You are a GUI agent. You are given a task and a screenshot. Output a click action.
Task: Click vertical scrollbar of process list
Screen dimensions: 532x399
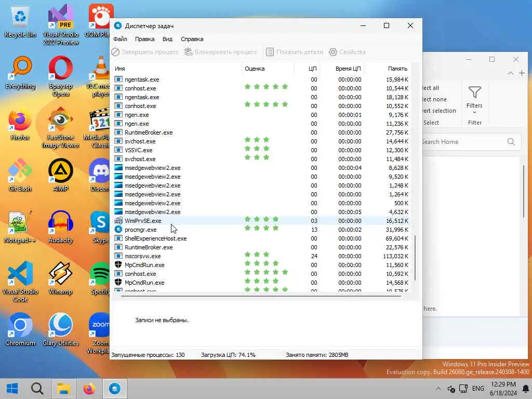tap(415, 258)
